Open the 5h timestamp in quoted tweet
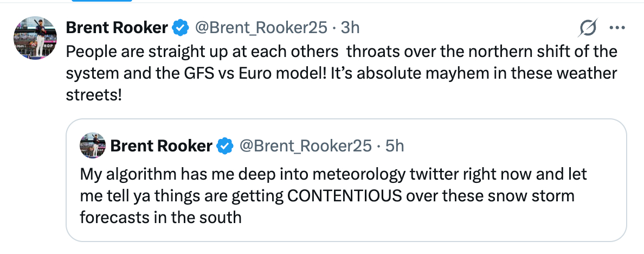 (395, 145)
